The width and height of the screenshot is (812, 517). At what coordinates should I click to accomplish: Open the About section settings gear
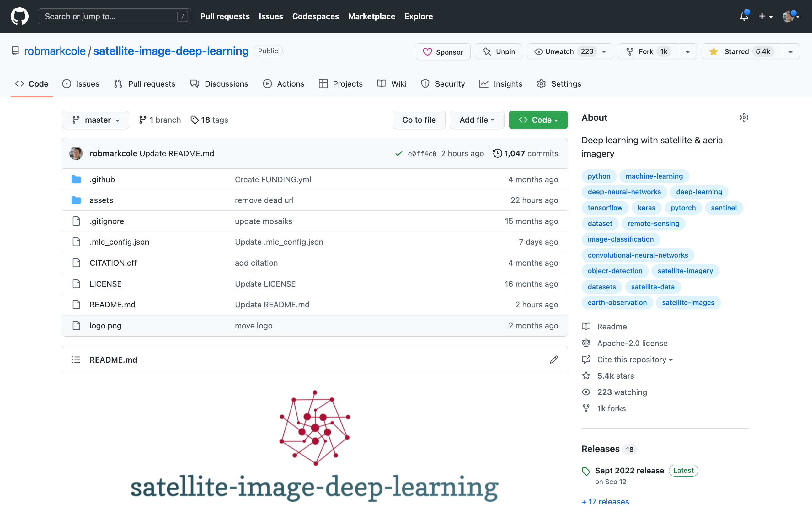pos(744,117)
